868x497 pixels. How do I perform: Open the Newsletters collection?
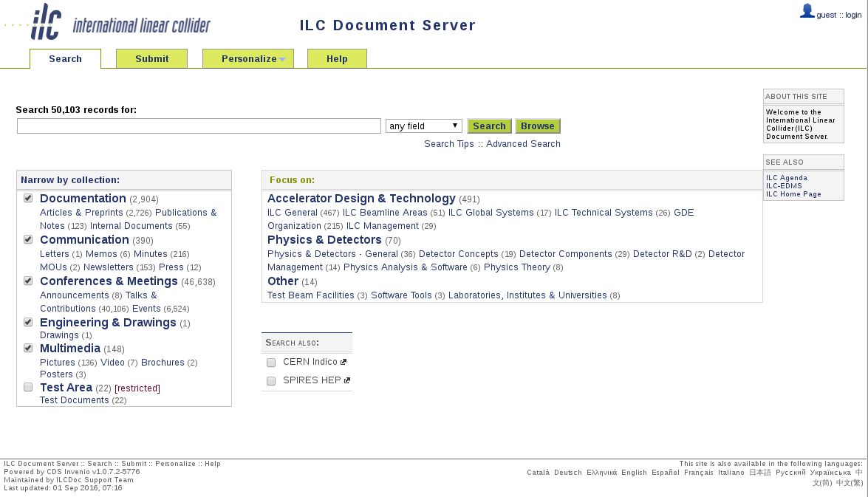point(109,267)
